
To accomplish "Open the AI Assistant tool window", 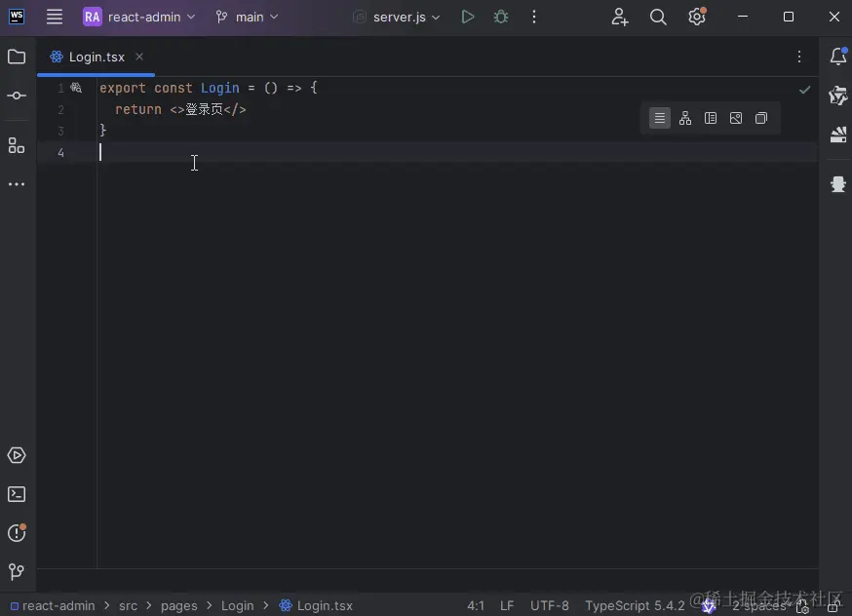I will click(x=838, y=96).
